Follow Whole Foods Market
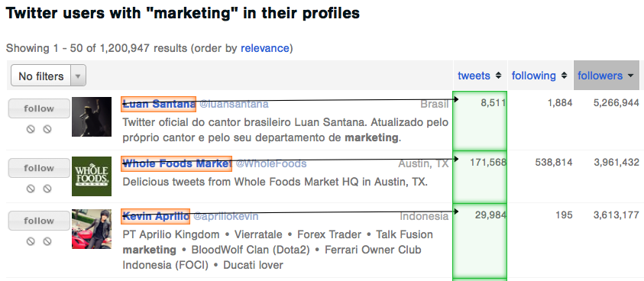This screenshot has height=281, width=644. [39, 168]
